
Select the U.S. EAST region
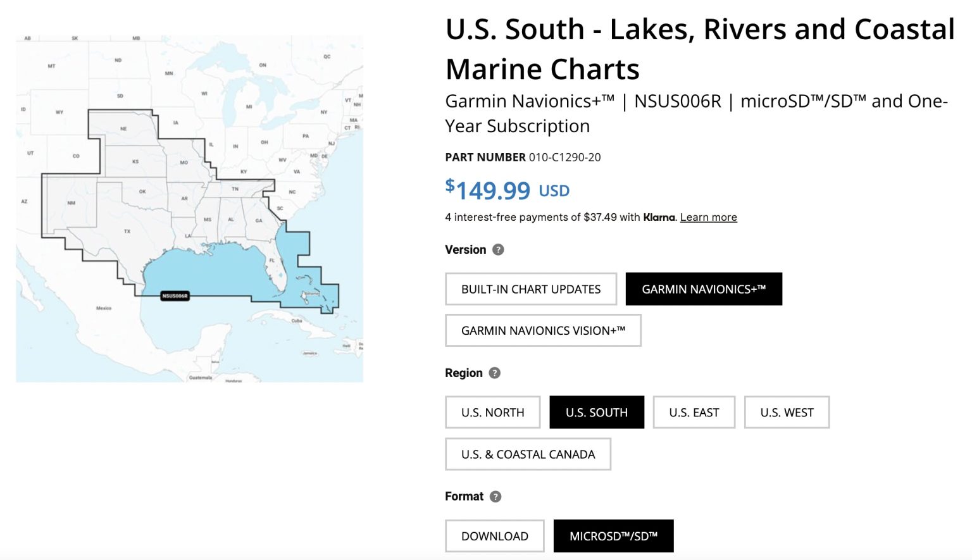point(694,412)
